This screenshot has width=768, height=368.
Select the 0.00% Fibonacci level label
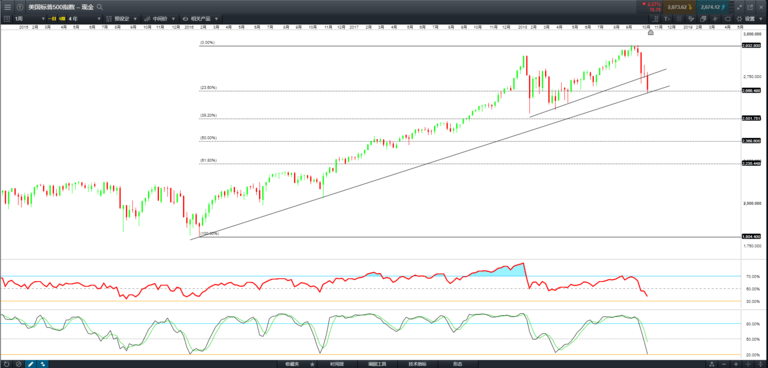(x=207, y=43)
